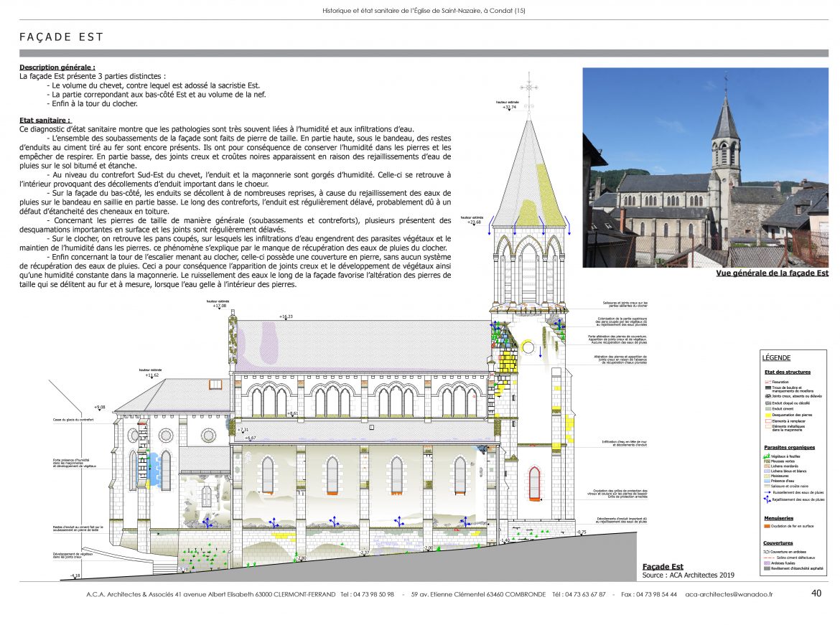
Task: Click the 'Façade Est' caption above the source line
Action: [x=663, y=567]
